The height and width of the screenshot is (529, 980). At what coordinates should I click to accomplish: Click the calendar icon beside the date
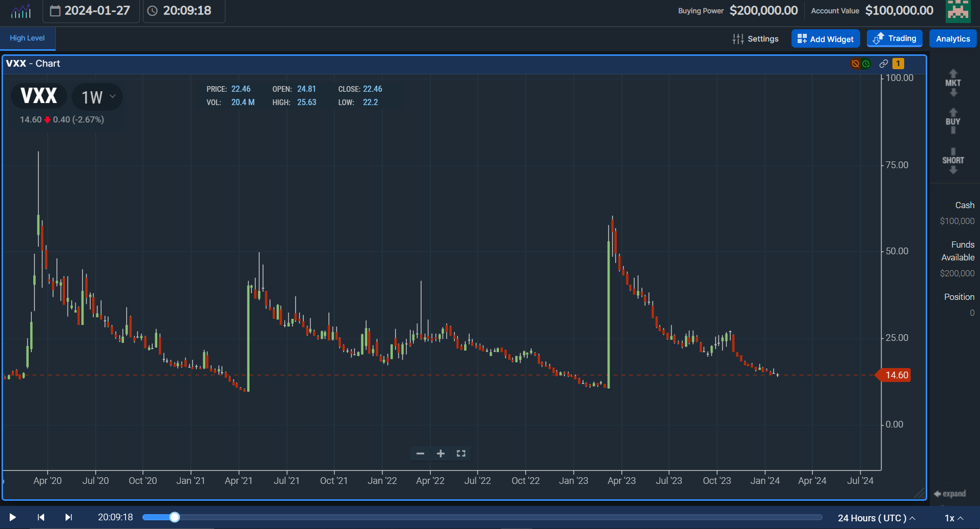(55, 10)
